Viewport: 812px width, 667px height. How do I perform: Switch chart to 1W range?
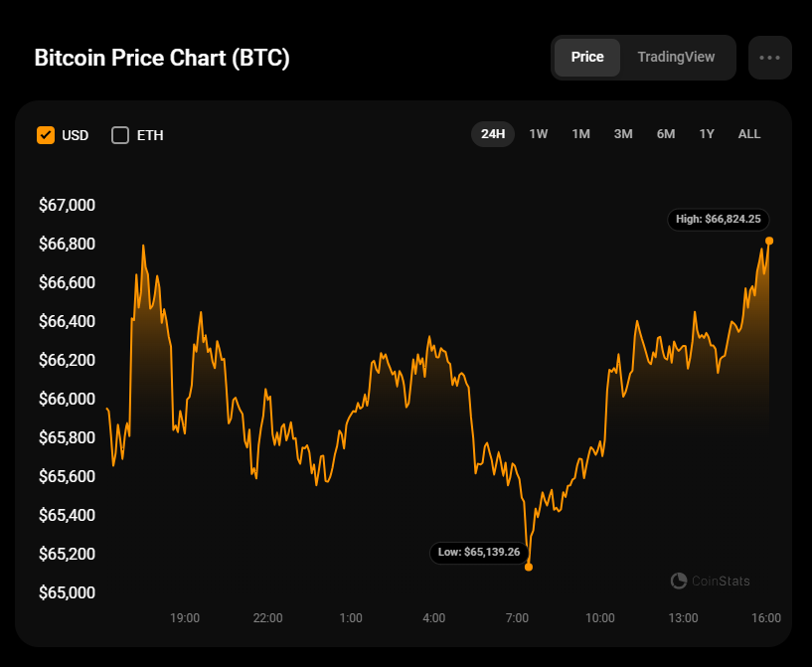[539, 134]
